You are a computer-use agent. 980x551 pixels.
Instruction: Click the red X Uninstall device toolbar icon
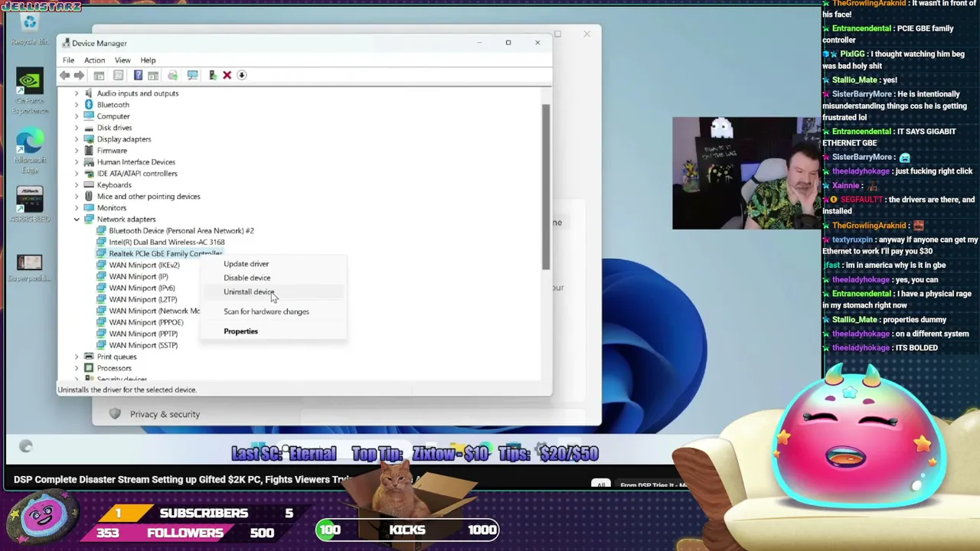pos(227,75)
